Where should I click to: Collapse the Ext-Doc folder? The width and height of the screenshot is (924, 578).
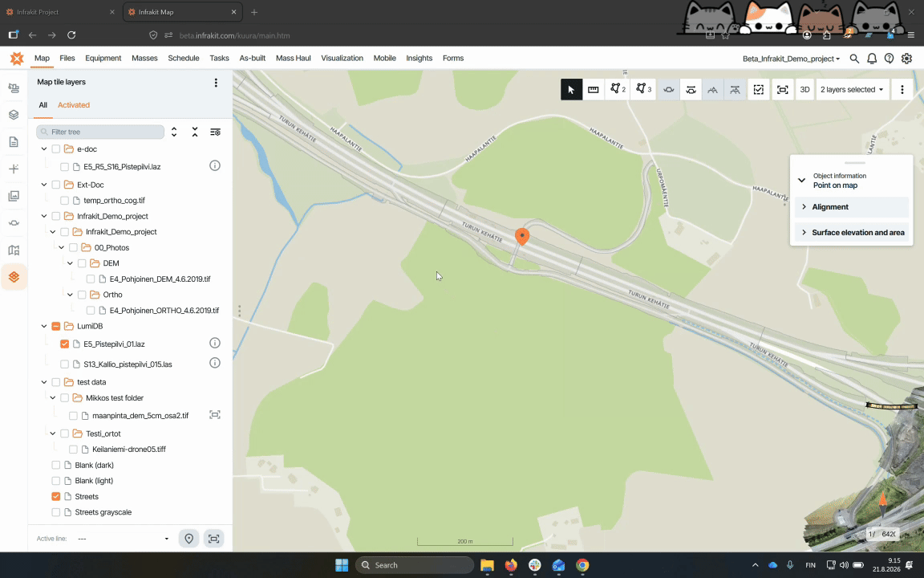[44, 185]
